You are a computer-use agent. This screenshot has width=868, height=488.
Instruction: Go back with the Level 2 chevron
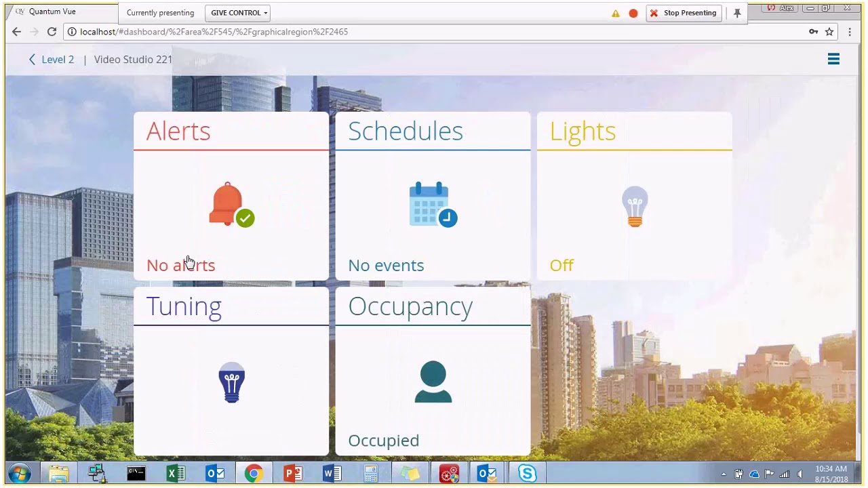point(32,60)
